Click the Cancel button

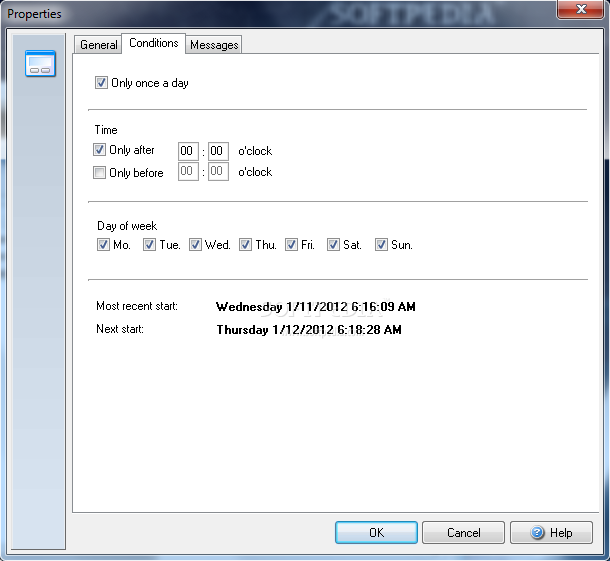click(x=463, y=532)
